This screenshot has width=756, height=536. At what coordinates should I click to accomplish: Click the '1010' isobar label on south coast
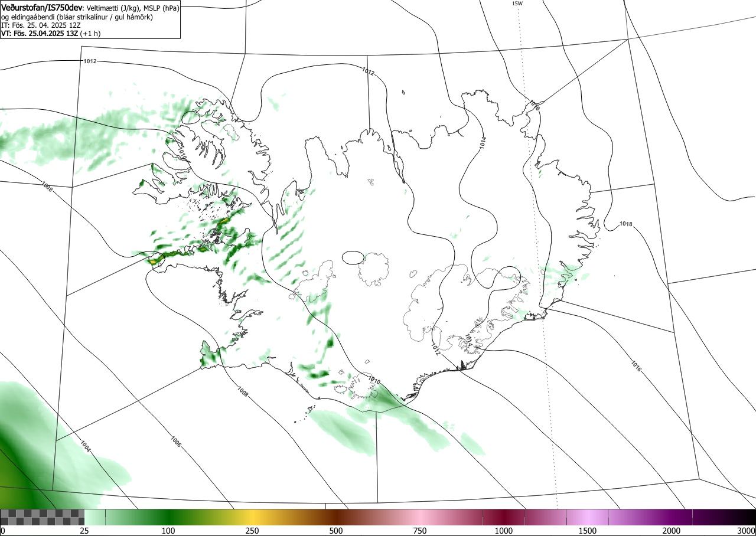374,381
